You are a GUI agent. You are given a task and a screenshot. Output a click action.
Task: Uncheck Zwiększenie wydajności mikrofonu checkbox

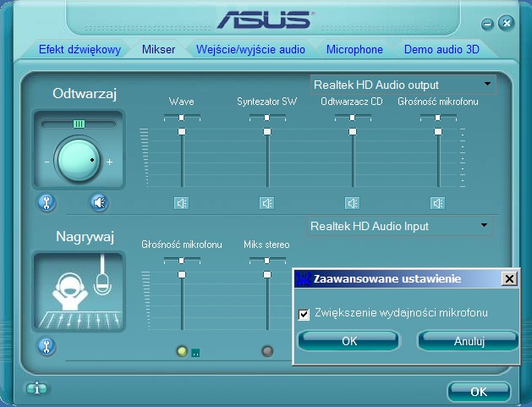(304, 314)
